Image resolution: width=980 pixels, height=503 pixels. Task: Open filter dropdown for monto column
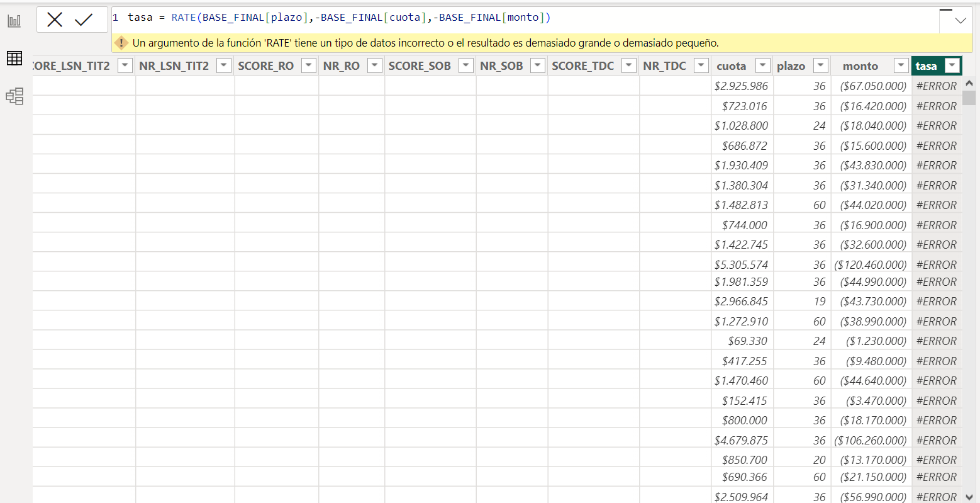point(901,65)
